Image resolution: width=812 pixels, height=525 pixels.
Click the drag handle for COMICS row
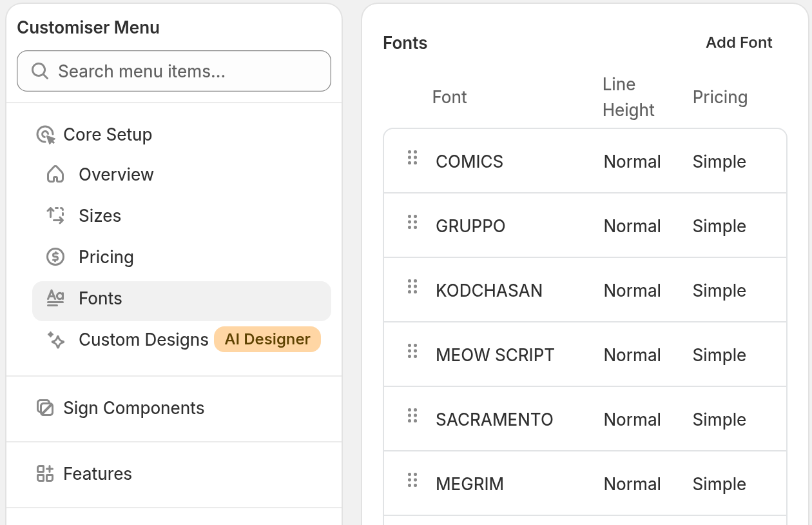(x=412, y=157)
